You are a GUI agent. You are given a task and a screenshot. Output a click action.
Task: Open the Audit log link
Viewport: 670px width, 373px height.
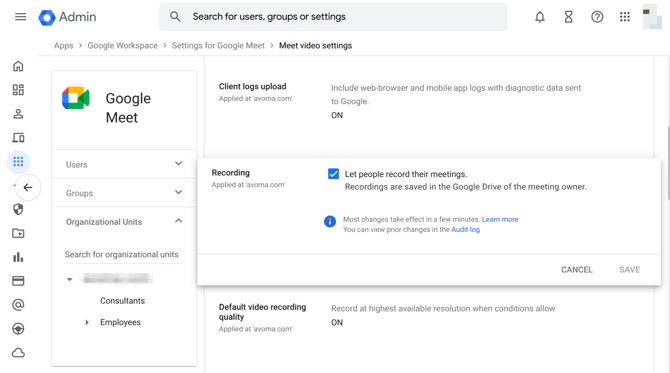[465, 229]
